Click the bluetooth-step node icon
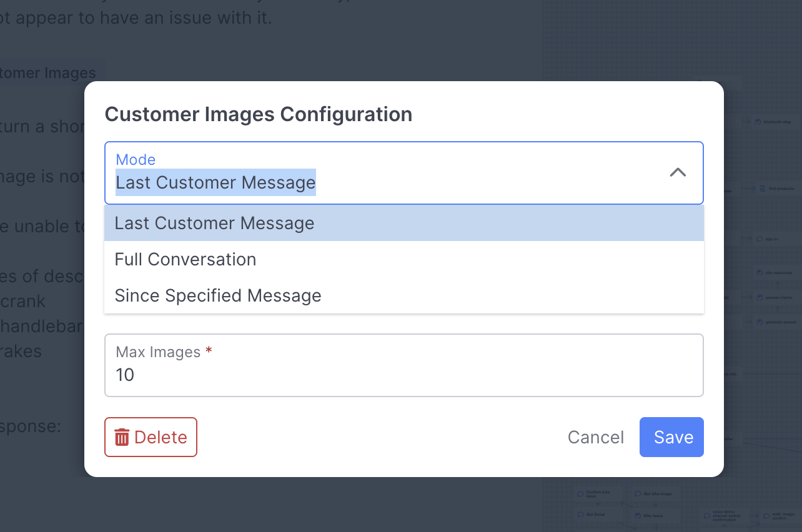The image size is (802, 532). click(758, 122)
